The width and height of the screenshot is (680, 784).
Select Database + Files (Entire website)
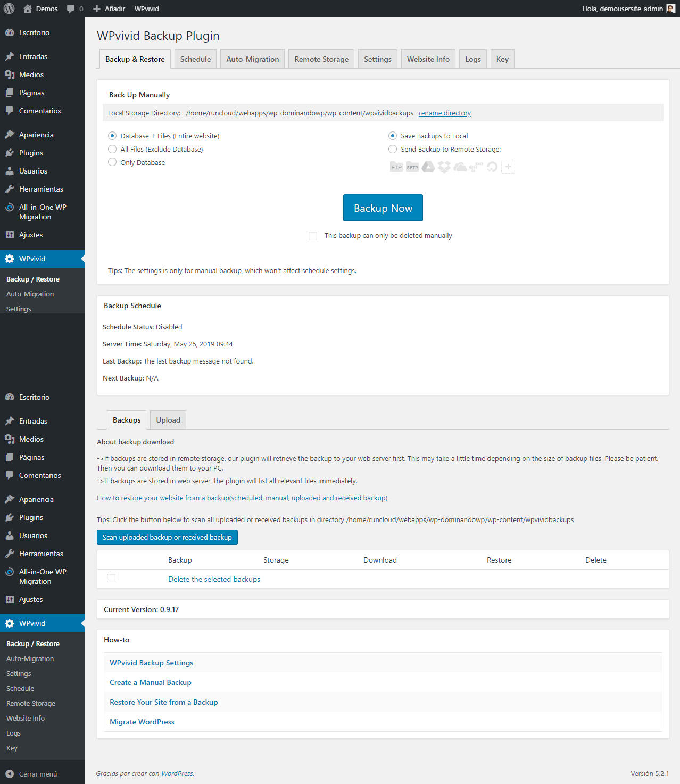point(112,136)
